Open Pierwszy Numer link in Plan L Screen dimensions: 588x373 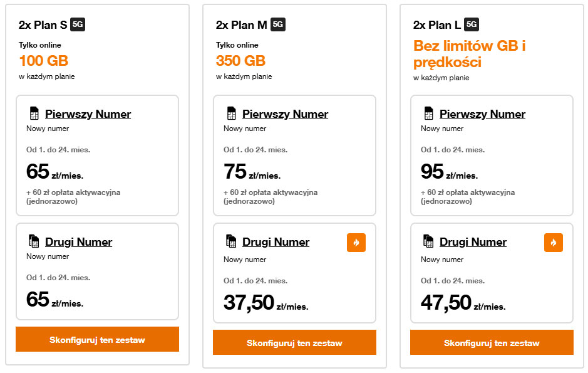click(x=482, y=114)
